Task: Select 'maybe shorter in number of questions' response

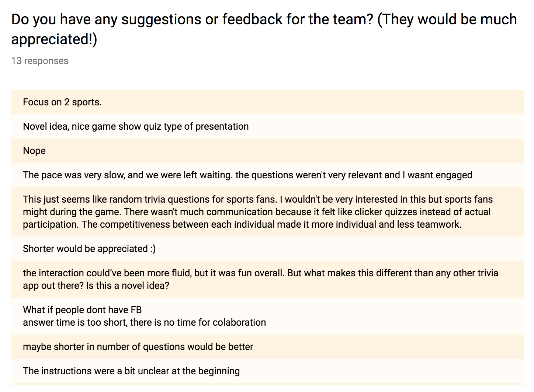Action: [x=268, y=347]
